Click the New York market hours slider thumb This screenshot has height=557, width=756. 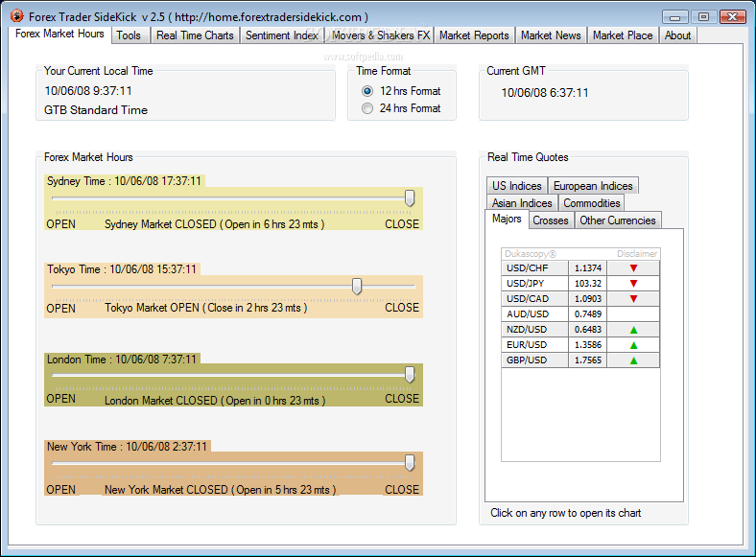click(x=410, y=462)
